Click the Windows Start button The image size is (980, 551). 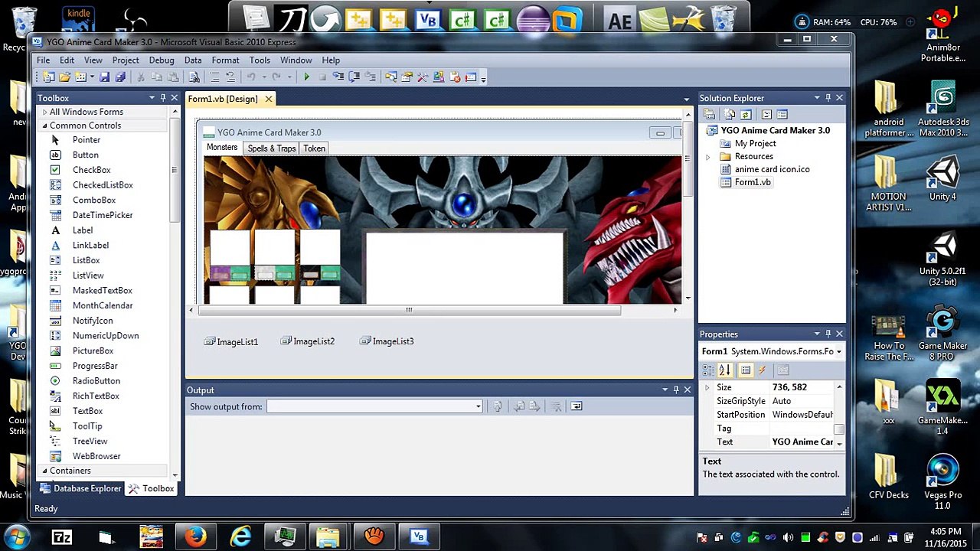(x=17, y=536)
